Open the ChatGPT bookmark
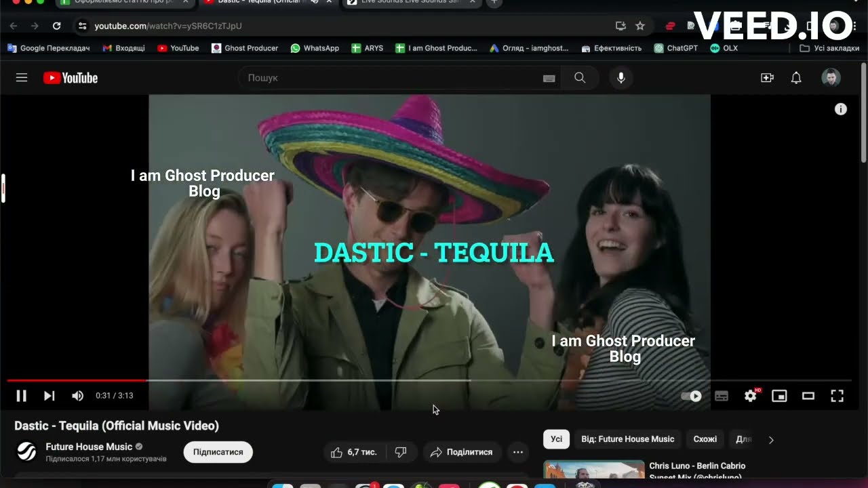This screenshot has width=868, height=488. 676,48
